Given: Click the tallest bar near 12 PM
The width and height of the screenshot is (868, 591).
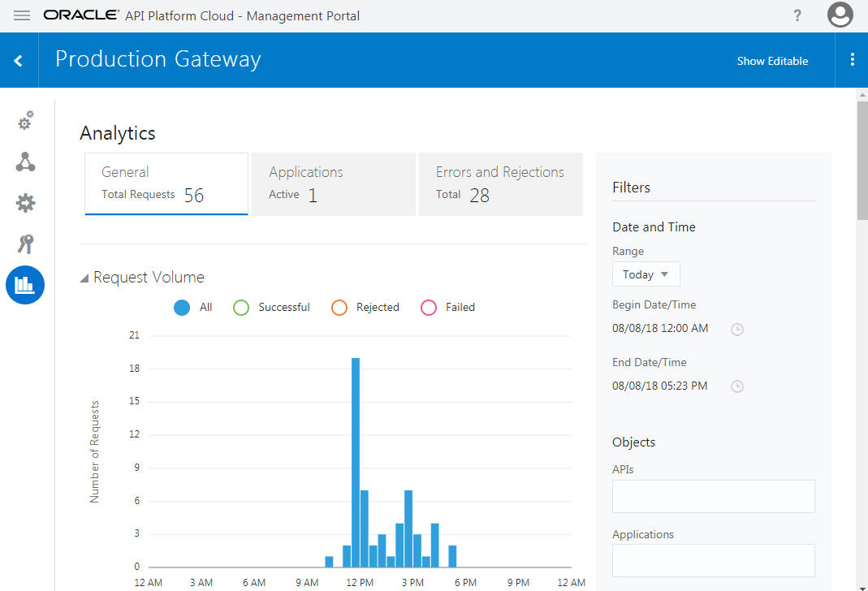Looking at the screenshot, I should pos(356,463).
